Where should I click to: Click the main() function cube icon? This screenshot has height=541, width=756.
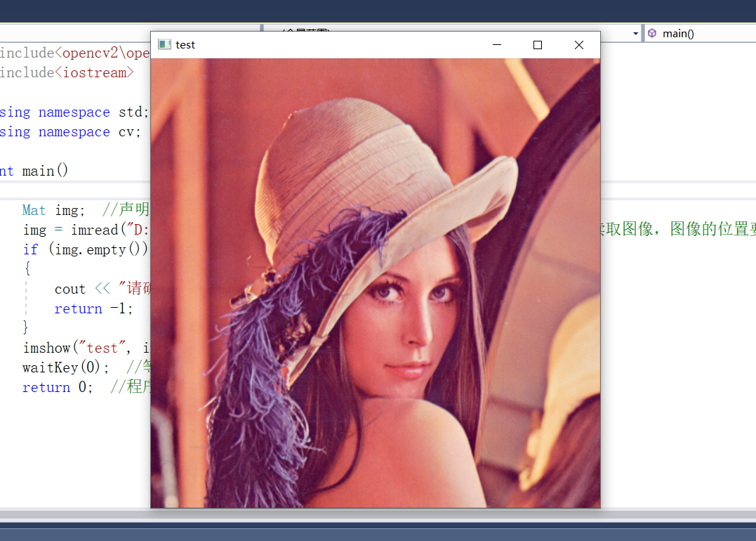pyautogui.click(x=652, y=33)
